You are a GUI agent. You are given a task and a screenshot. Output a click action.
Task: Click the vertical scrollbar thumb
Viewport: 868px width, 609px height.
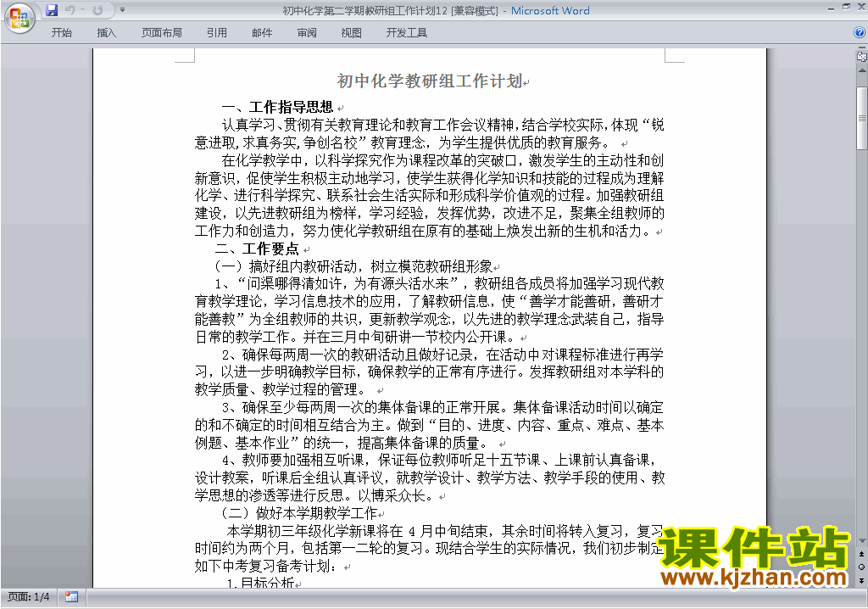click(861, 118)
